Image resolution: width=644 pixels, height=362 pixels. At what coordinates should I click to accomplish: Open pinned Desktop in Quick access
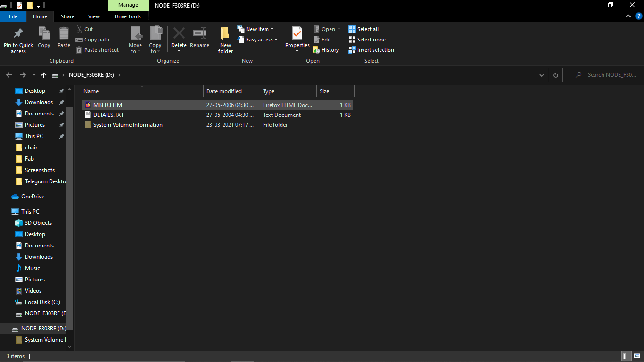(35, 91)
